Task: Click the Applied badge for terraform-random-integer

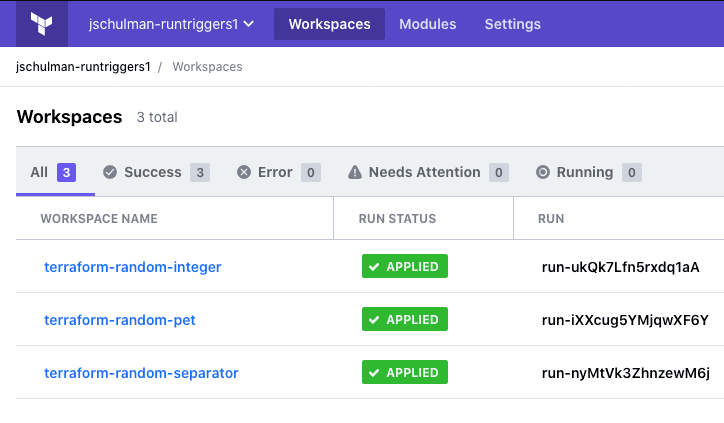Action: (404, 266)
